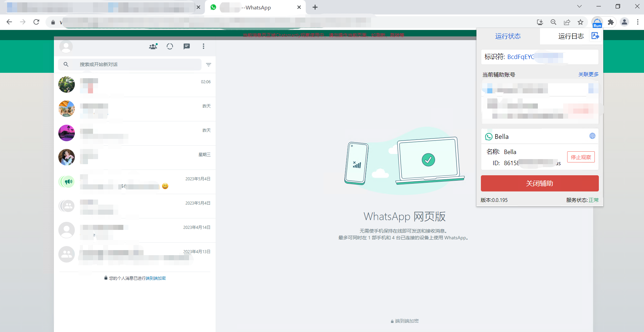The width and height of the screenshot is (644, 332).
Task: Open the browser extensions puzzle icon
Action: [x=611, y=22]
